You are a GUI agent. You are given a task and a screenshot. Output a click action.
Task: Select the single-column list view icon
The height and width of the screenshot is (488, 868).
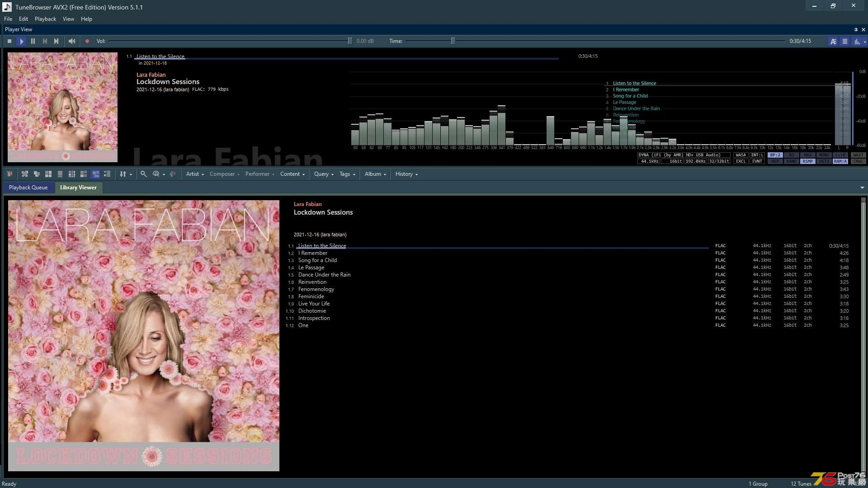(x=60, y=174)
